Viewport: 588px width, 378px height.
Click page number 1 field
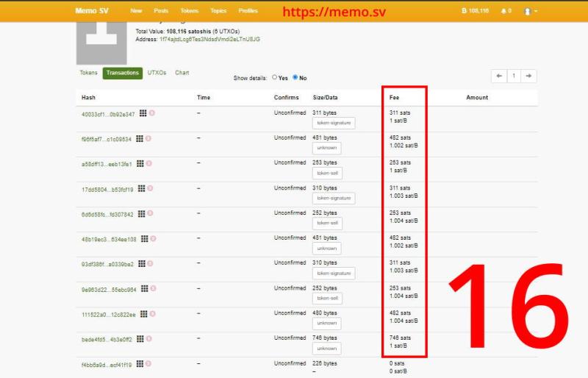(x=514, y=76)
